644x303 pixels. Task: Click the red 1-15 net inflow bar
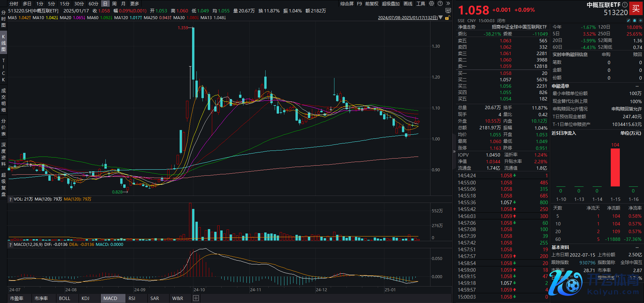click(615, 167)
